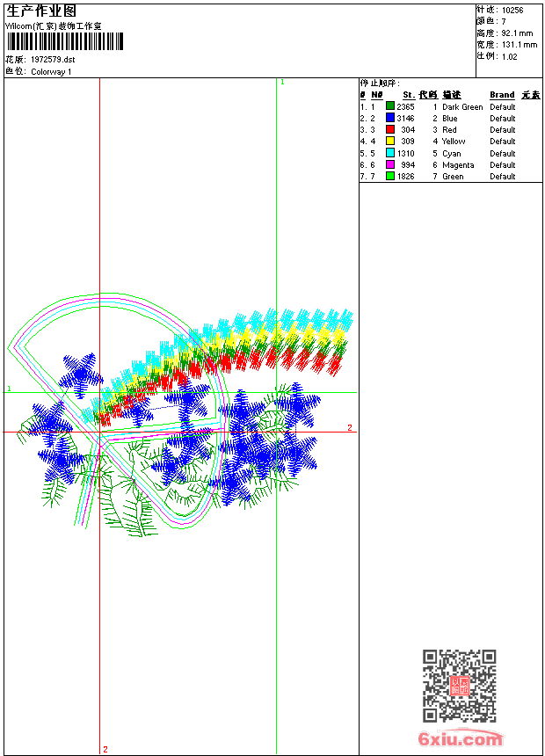
Task: Click the 生产作业图 title heading
Action: [41, 11]
